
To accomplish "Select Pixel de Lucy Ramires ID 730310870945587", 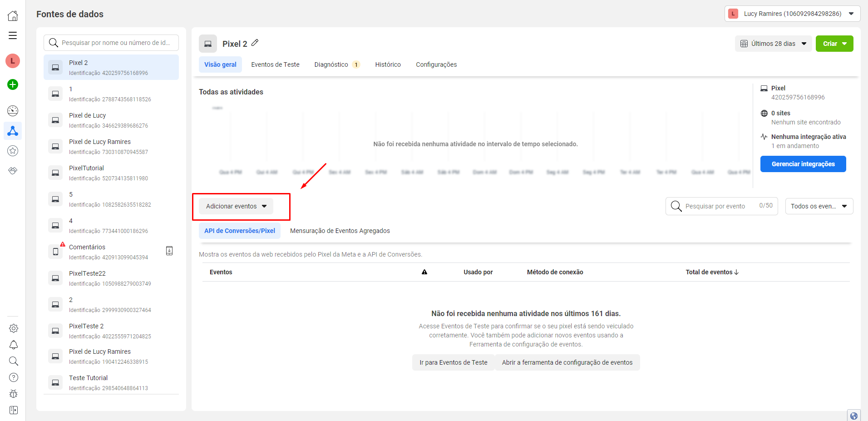I will pos(111,146).
